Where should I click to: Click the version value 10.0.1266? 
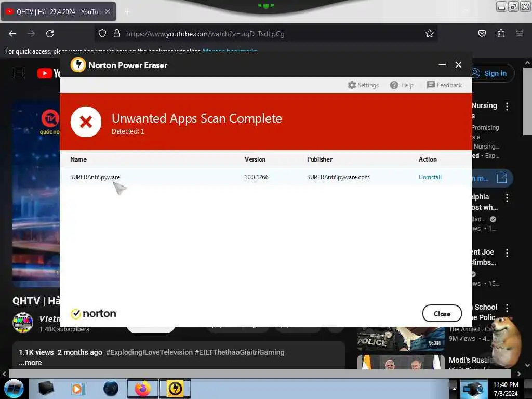pos(256,177)
